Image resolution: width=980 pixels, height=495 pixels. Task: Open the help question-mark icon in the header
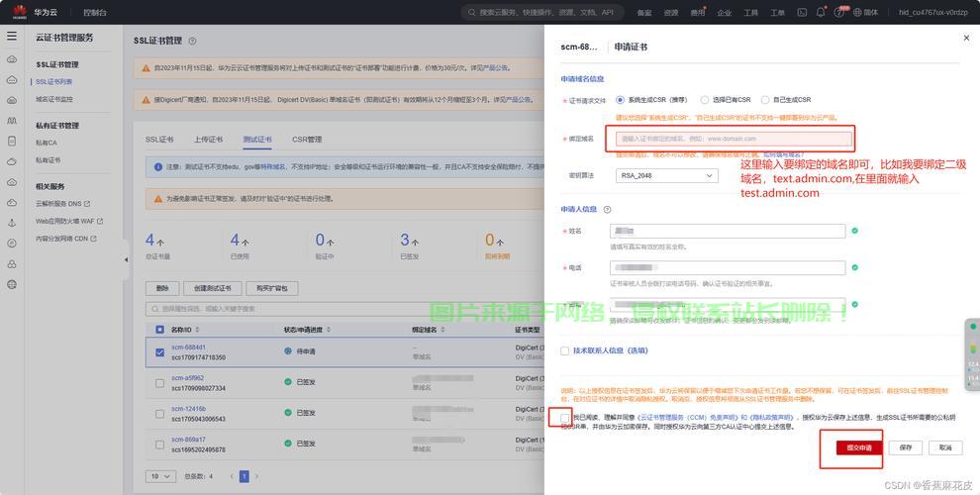pyautogui.click(x=838, y=12)
